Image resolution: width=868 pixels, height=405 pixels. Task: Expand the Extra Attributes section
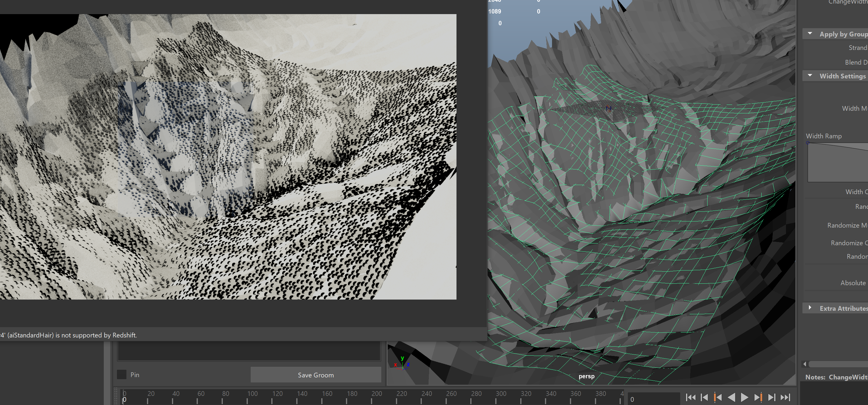pyautogui.click(x=810, y=308)
